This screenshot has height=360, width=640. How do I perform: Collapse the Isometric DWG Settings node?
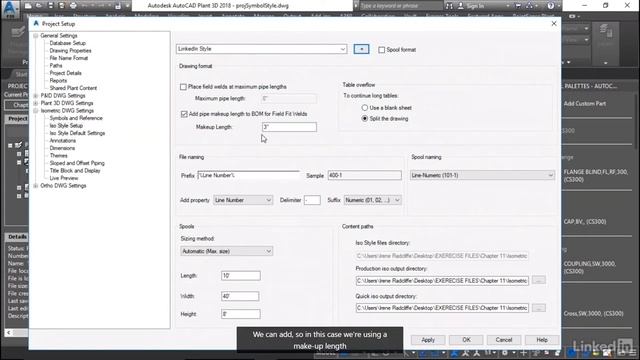coord(36,111)
